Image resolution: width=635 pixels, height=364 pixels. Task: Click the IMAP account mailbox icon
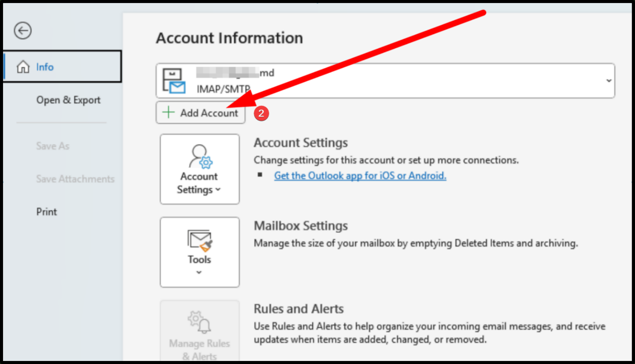click(174, 80)
